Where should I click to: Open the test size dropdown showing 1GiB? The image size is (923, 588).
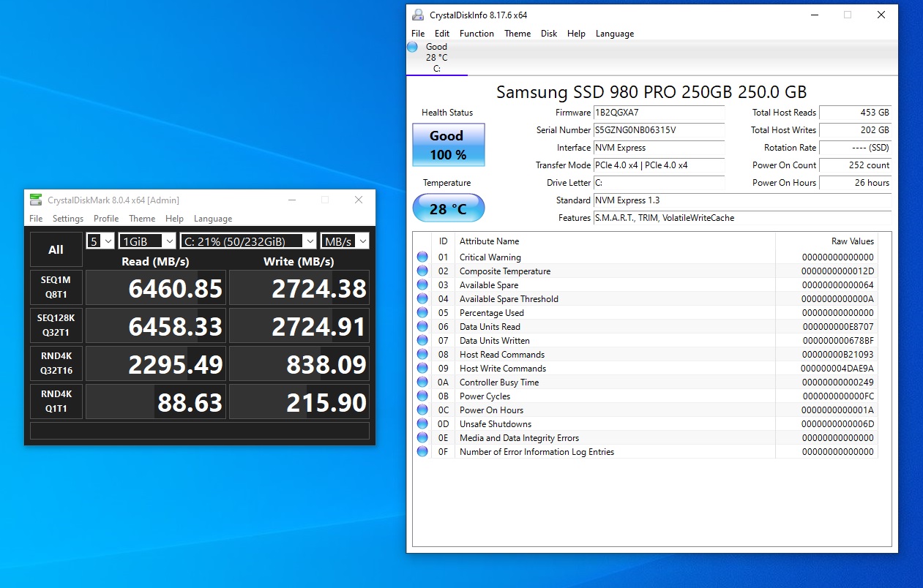click(x=146, y=240)
